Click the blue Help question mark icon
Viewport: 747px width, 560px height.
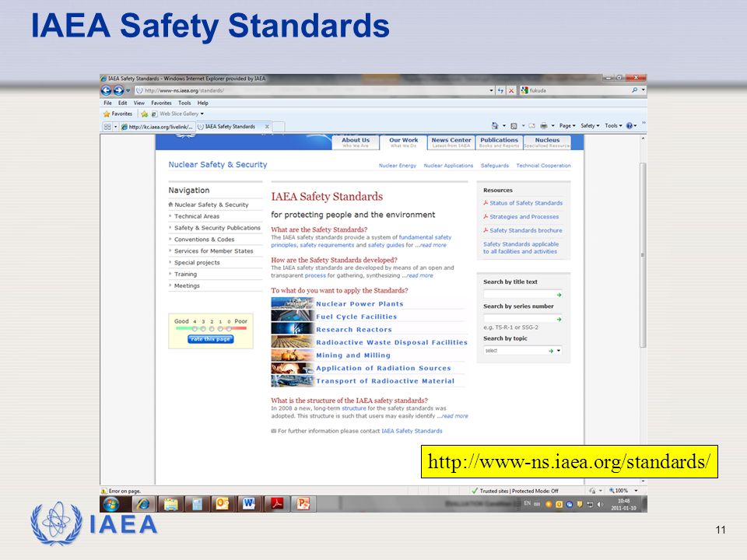(630, 126)
